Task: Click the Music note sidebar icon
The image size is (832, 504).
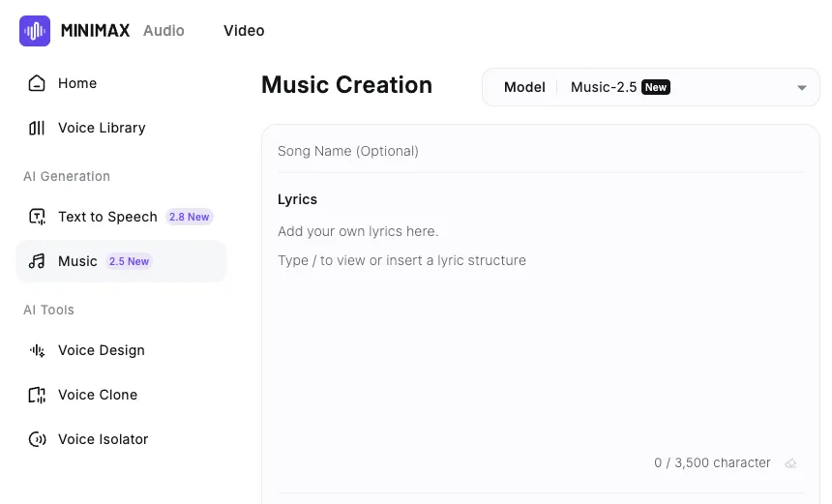Action: tap(37, 261)
